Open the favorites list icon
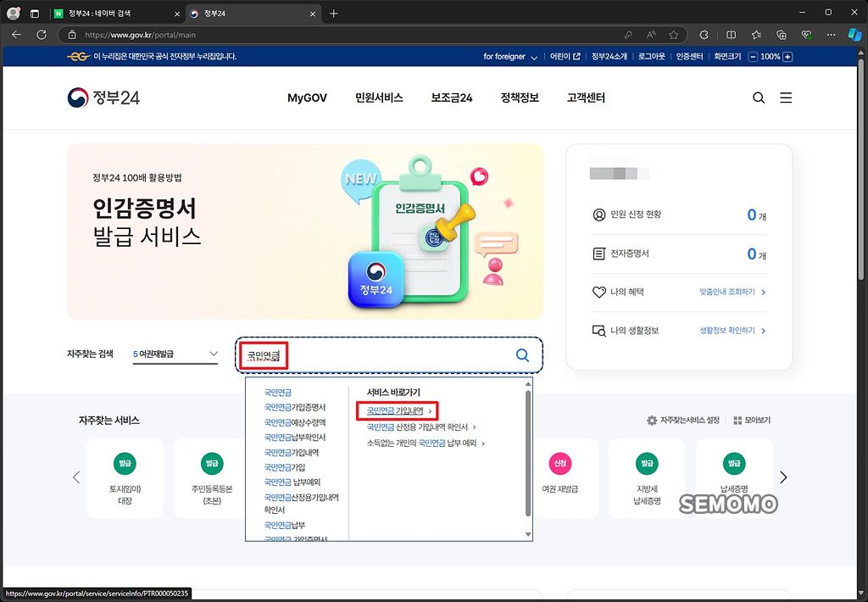Image resolution: width=868 pixels, height=602 pixels. [x=756, y=34]
